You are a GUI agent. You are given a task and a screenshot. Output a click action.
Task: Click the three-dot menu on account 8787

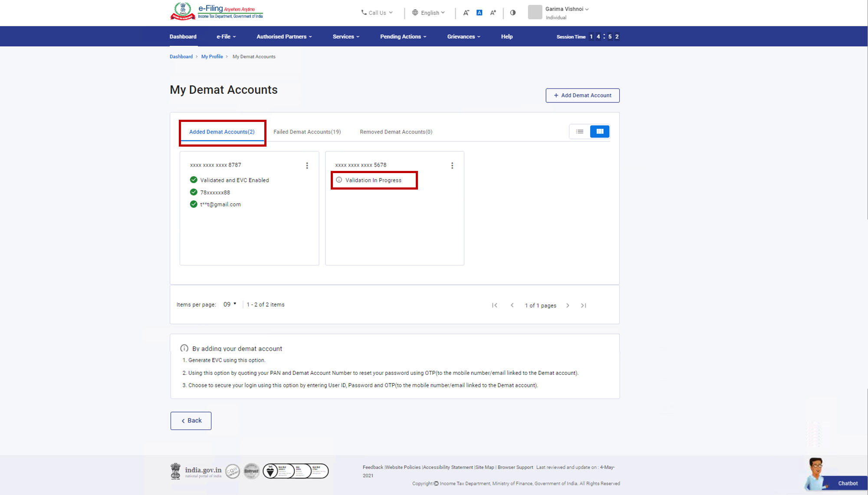pyautogui.click(x=307, y=165)
